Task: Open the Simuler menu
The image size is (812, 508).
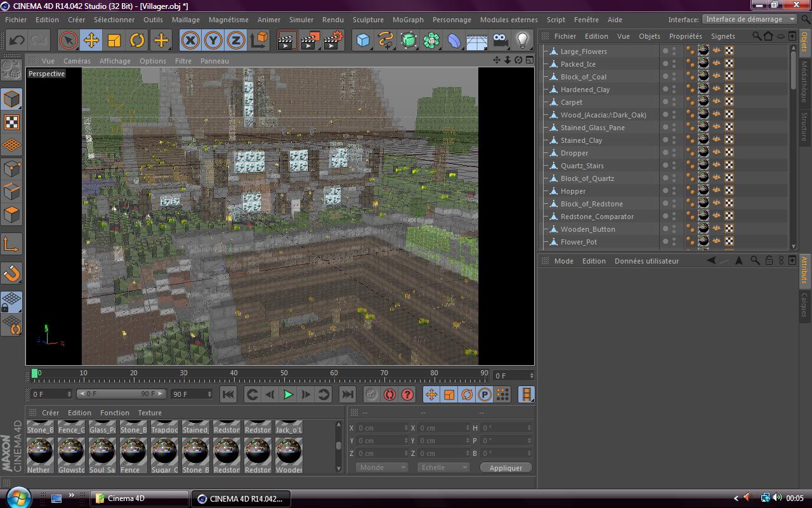Action: [x=301, y=20]
